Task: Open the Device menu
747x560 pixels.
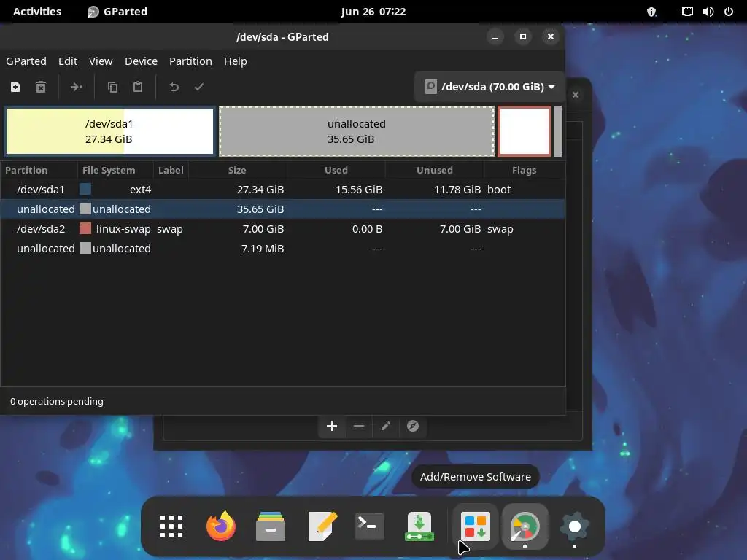Action: [141, 61]
